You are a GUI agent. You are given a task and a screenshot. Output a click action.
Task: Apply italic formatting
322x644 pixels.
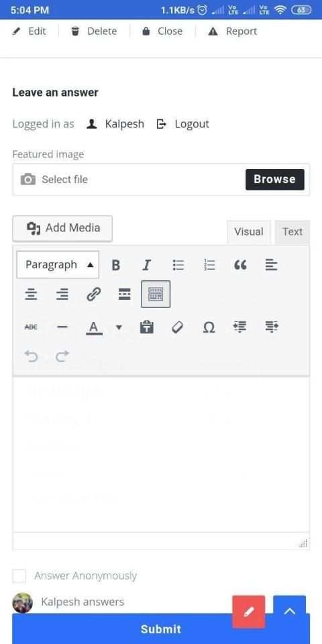pos(147,265)
